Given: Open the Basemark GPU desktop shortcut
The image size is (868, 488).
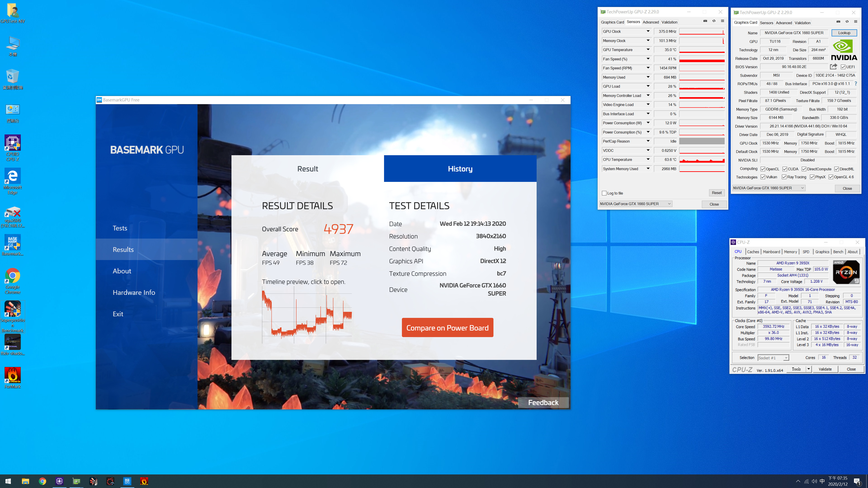Looking at the screenshot, I should coord(12,245).
